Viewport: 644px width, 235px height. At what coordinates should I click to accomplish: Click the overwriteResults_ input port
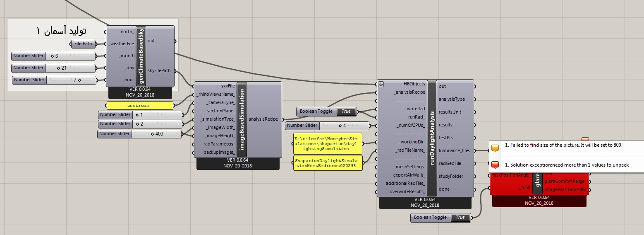[407, 191]
